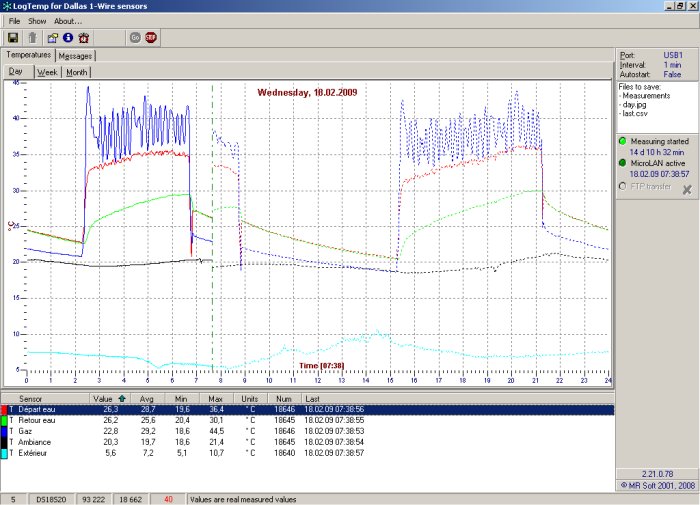Open the File menu
The height and width of the screenshot is (505, 700).
14,20
